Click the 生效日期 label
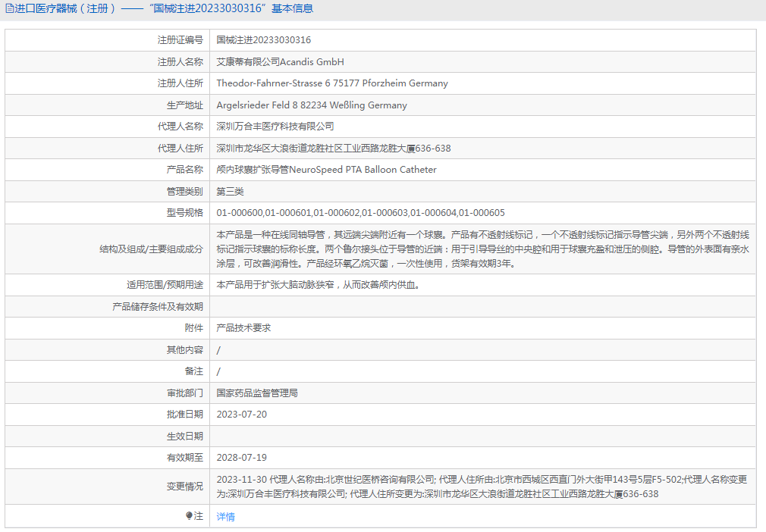The image size is (766, 532). [x=184, y=437]
